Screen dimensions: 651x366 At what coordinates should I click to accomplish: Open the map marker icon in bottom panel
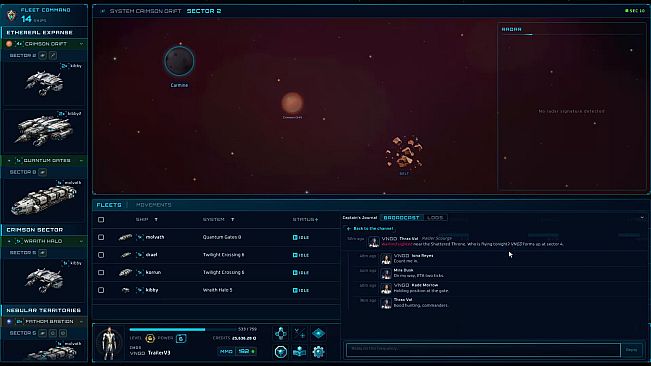[x=299, y=352]
